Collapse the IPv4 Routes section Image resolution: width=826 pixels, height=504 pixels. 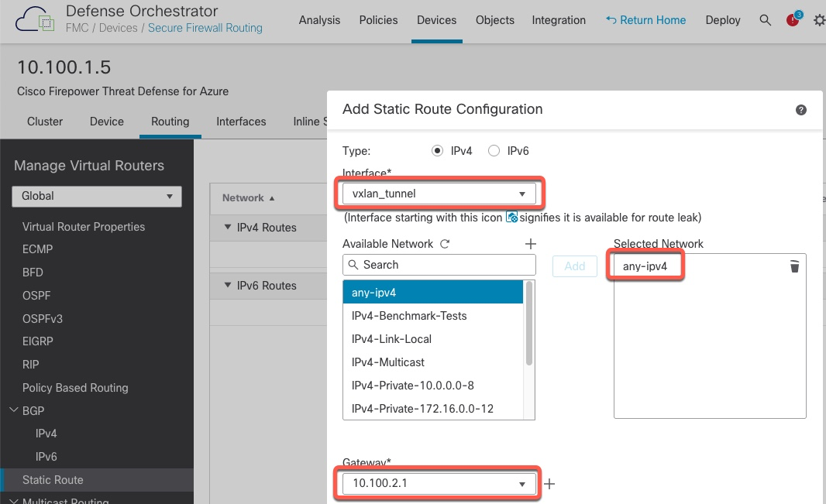[x=228, y=228]
